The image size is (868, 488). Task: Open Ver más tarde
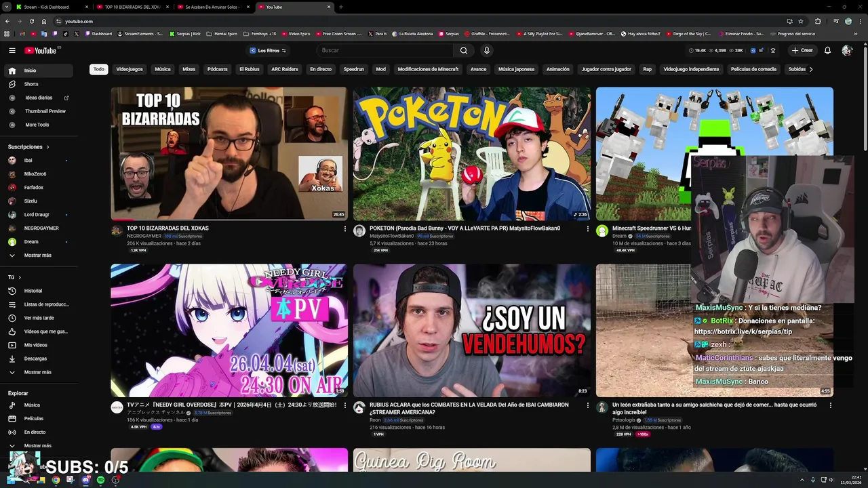click(x=38, y=318)
